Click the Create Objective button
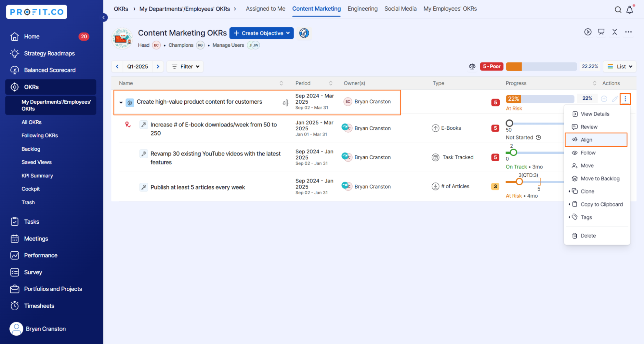644x344 pixels. pyautogui.click(x=261, y=33)
